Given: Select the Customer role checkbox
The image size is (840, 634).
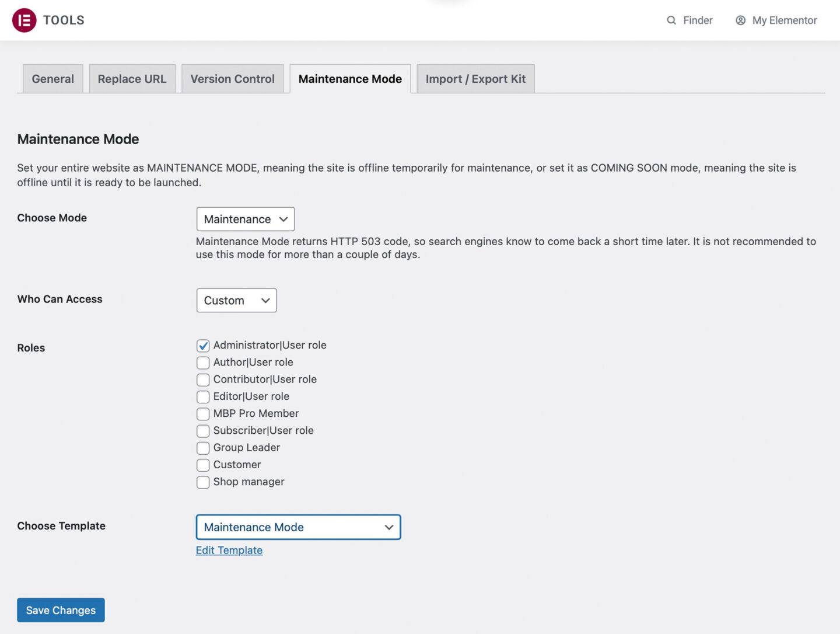Looking at the screenshot, I should (203, 465).
